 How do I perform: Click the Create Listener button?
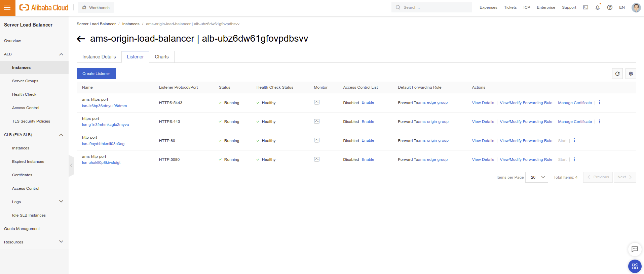point(96,74)
